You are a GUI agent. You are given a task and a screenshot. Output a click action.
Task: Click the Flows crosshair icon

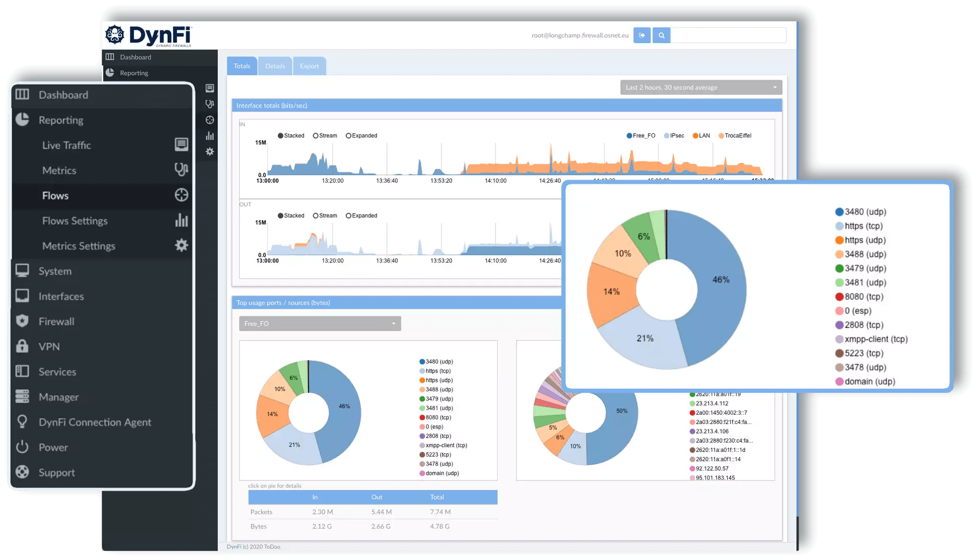point(182,195)
